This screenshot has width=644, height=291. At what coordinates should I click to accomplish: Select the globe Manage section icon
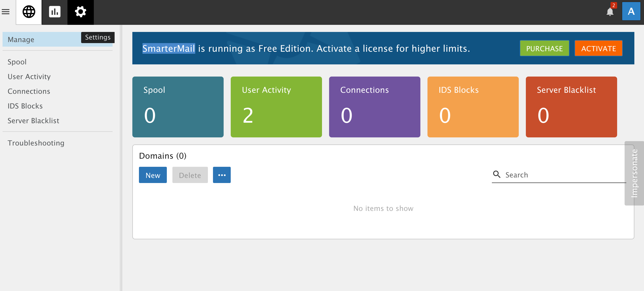tap(29, 12)
